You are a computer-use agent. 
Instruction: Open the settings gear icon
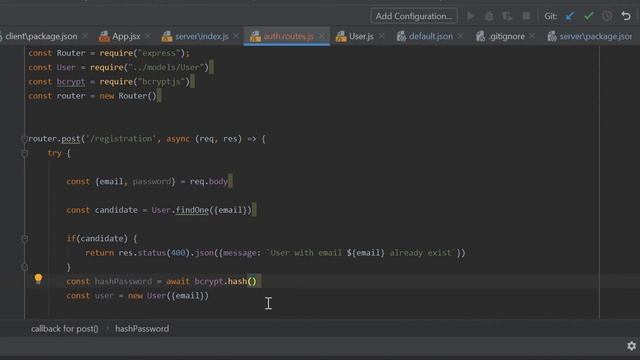click(x=631, y=346)
